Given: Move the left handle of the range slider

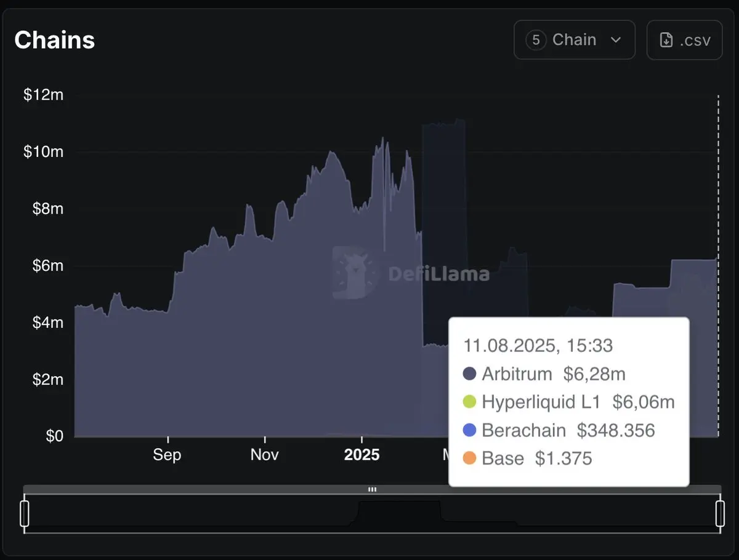Looking at the screenshot, I should (25, 514).
